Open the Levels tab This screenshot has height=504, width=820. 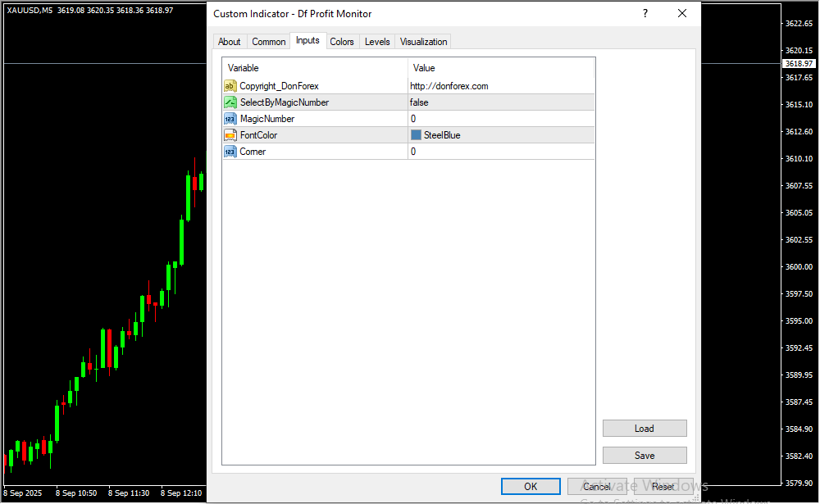click(377, 42)
